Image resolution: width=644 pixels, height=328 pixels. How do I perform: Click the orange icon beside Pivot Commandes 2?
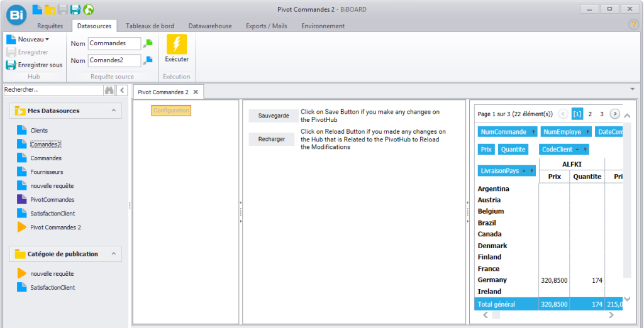[22, 227]
